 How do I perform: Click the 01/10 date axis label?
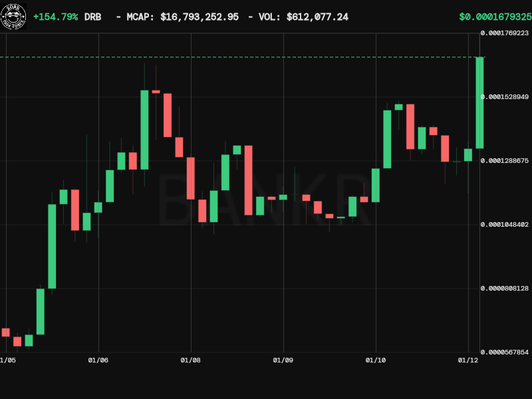coord(376,360)
